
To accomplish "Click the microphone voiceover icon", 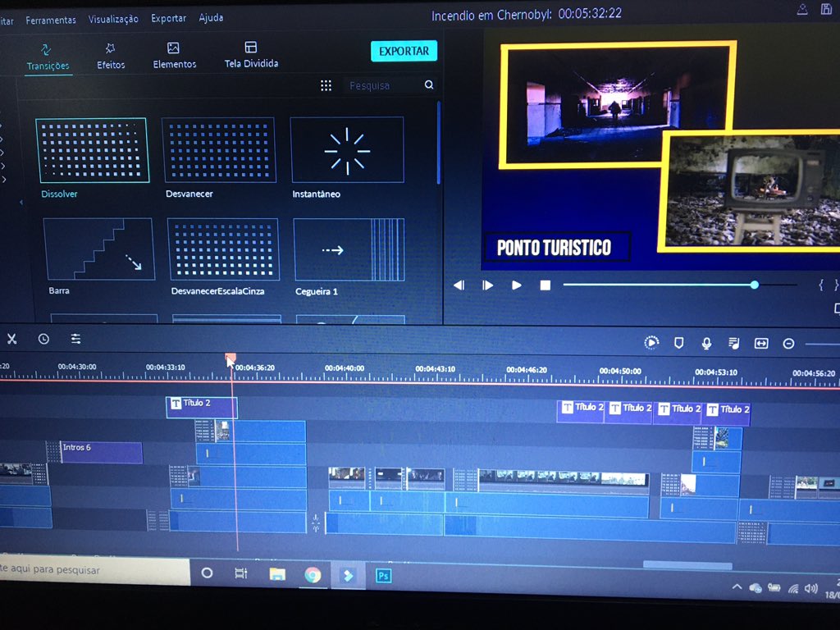I will [706, 344].
